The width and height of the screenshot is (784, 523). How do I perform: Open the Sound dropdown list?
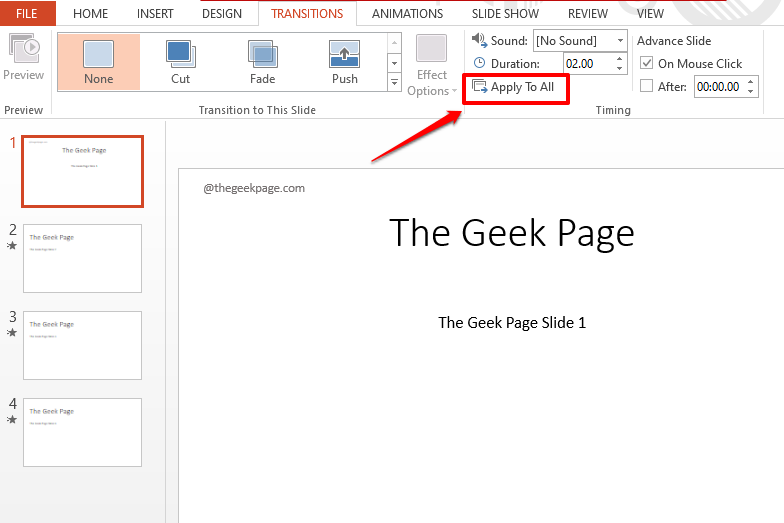tap(620, 40)
